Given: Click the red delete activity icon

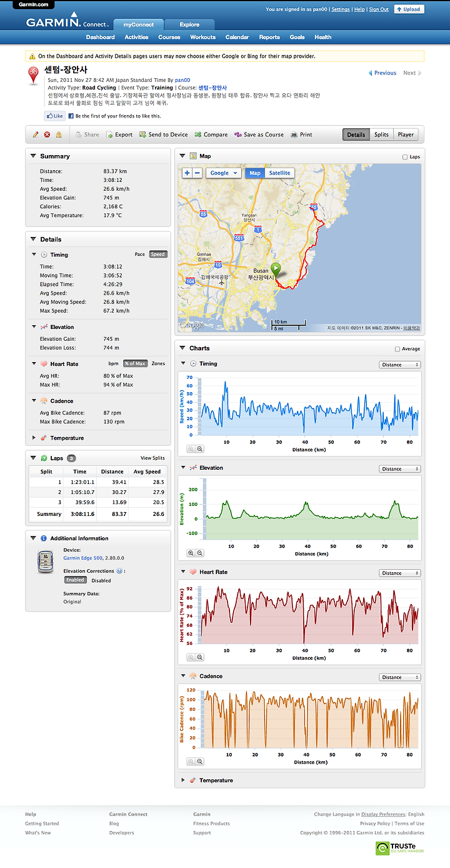Looking at the screenshot, I should (x=47, y=134).
